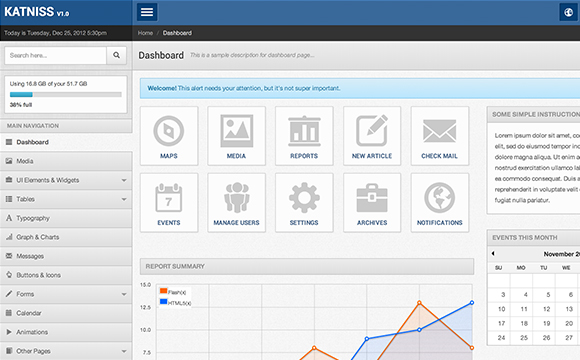Open the Notifications globe tile
The height and width of the screenshot is (360, 580).
pos(439,203)
